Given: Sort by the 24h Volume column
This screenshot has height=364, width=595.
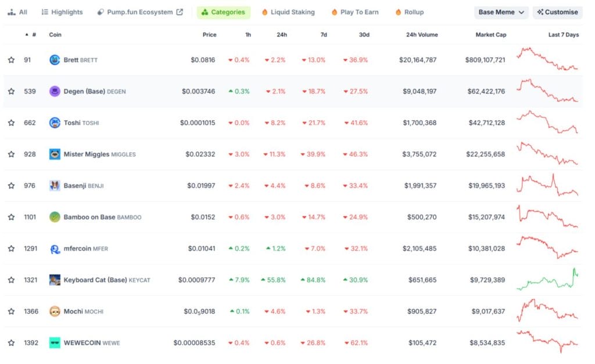Looking at the screenshot, I should coord(422,34).
